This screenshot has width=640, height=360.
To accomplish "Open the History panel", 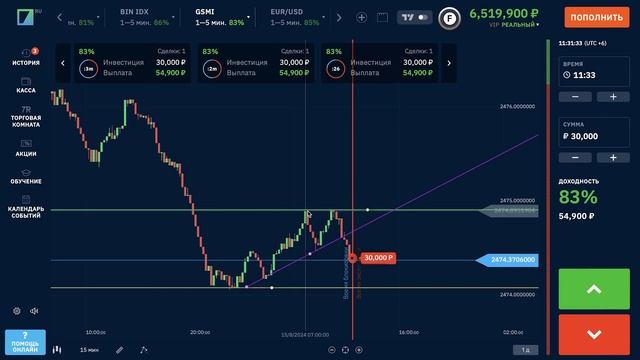I will click(26, 57).
